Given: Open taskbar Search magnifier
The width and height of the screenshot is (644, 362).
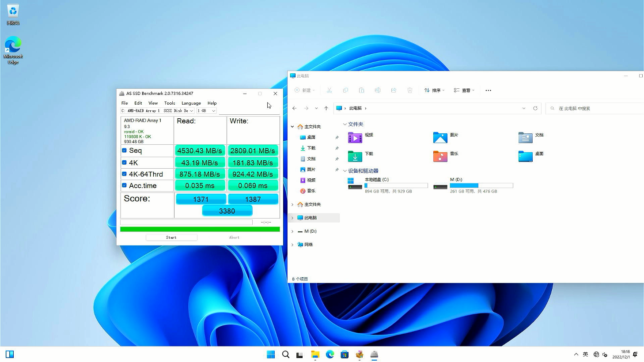Looking at the screenshot, I should [x=286, y=354].
